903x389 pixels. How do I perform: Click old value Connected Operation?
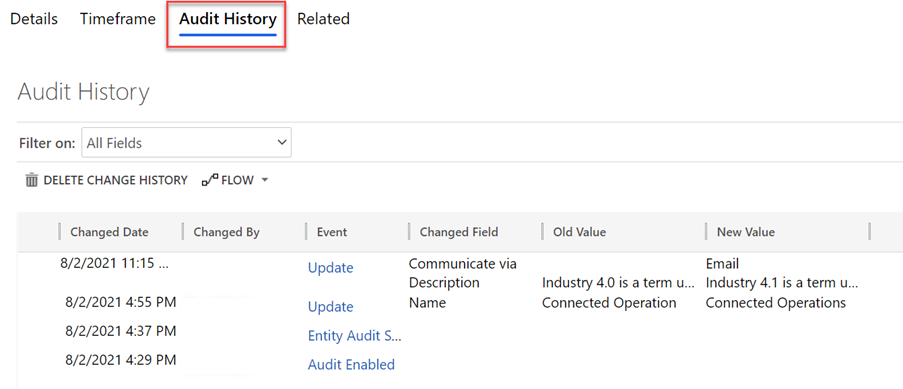(609, 302)
